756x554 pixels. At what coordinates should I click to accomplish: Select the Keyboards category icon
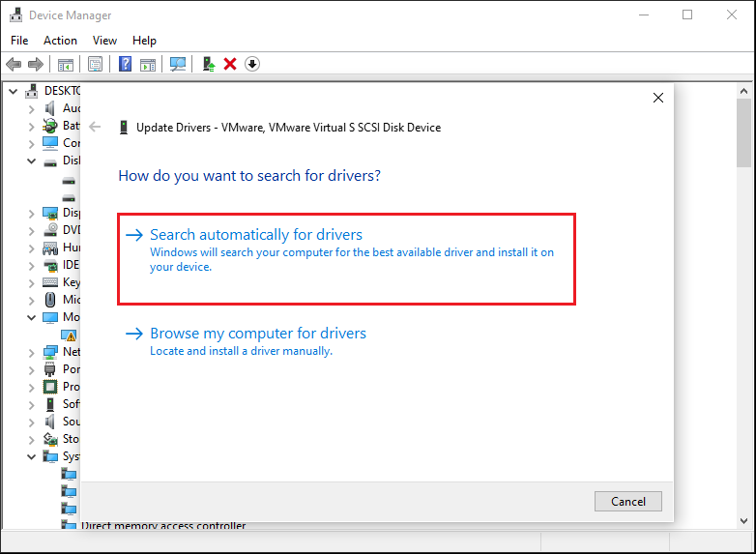click(50, 282)
